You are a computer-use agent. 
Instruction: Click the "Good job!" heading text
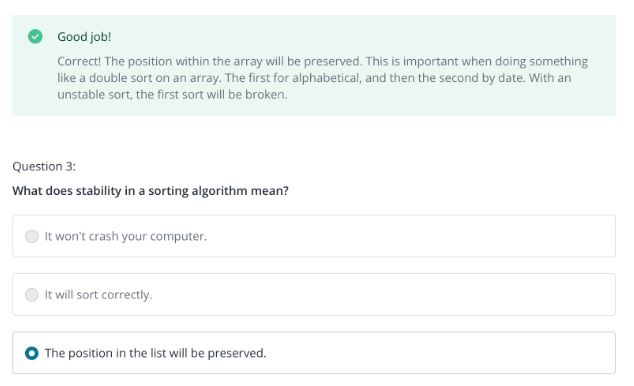[84, 37]
